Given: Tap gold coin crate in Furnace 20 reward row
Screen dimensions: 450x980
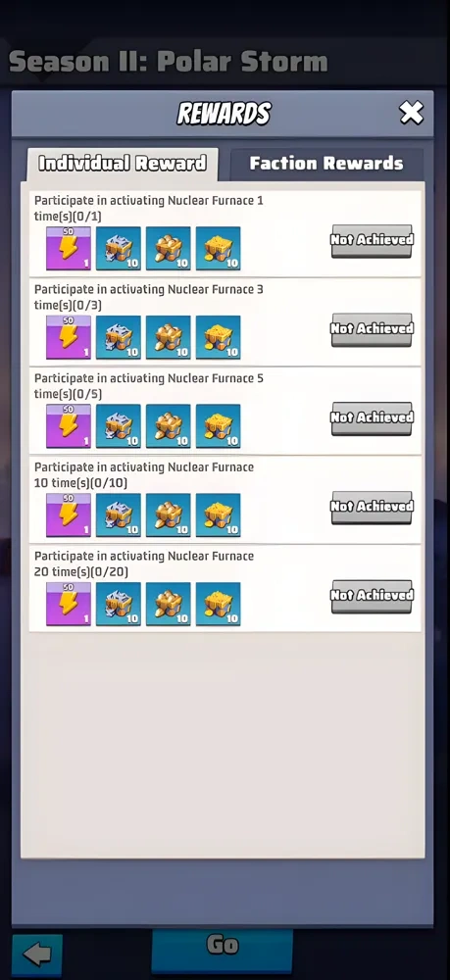Looking at the screenshot, I should [218, 604].
